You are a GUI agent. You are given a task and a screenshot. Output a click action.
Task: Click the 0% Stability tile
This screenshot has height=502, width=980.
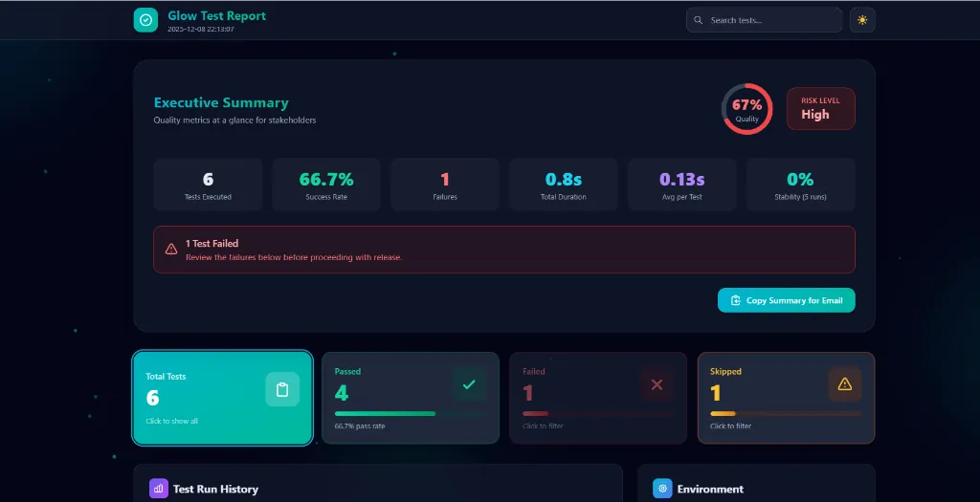801,185
